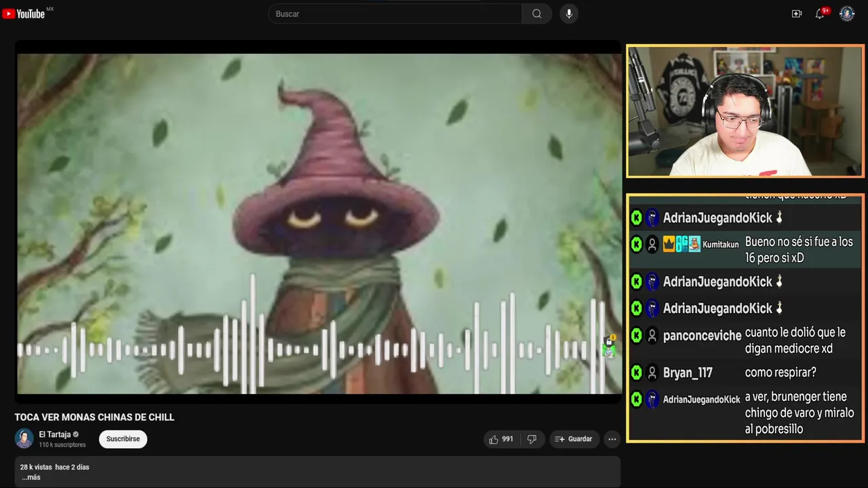Click the forest witch video frame
Screen dimensions: 868x488
pos(318,224)
